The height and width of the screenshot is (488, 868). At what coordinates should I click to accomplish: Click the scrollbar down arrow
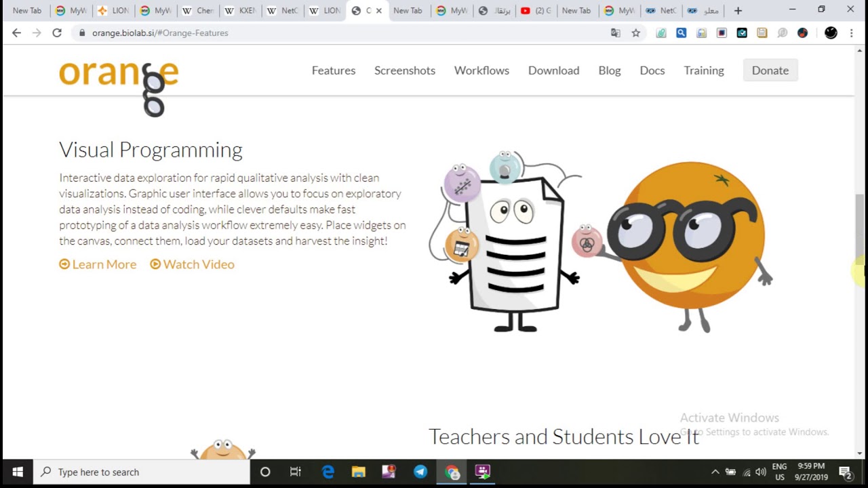pos(860,453)
